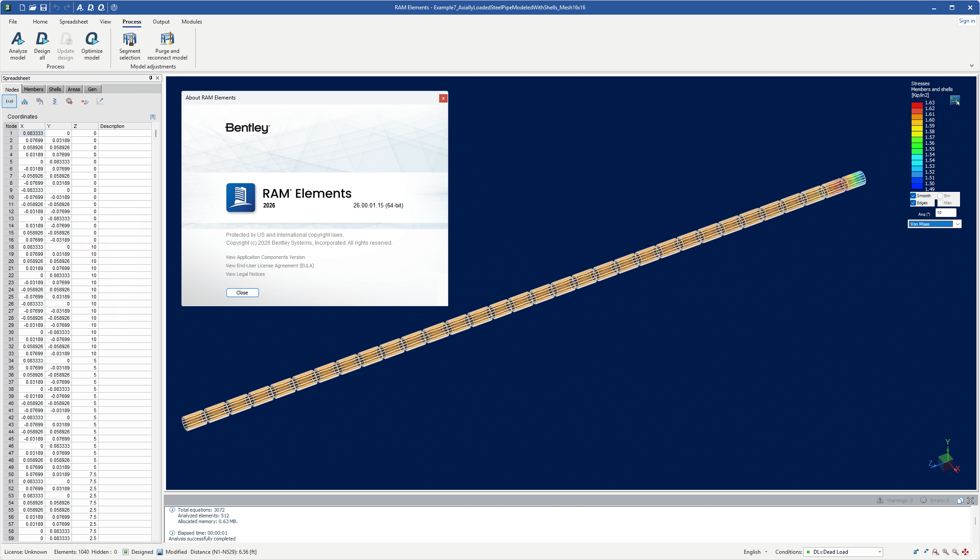The width and height of the screenshot is (980, 560).
Task: Click the forces/moments on nodes icon
Action: click(85, 102)
